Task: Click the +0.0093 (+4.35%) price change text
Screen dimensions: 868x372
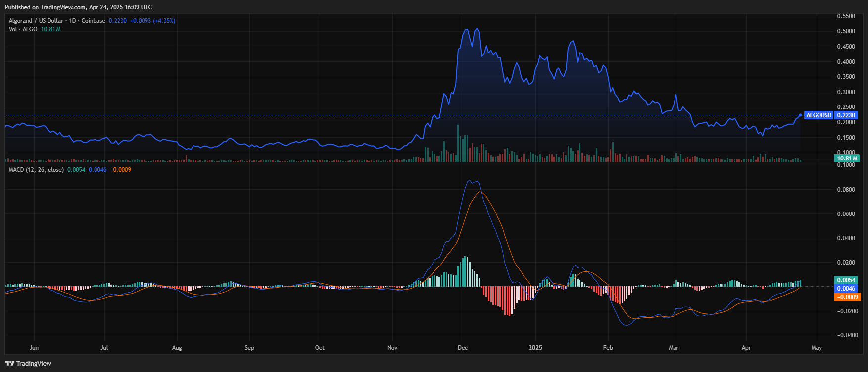Action: pyautogui.click(x=152, y=21)
